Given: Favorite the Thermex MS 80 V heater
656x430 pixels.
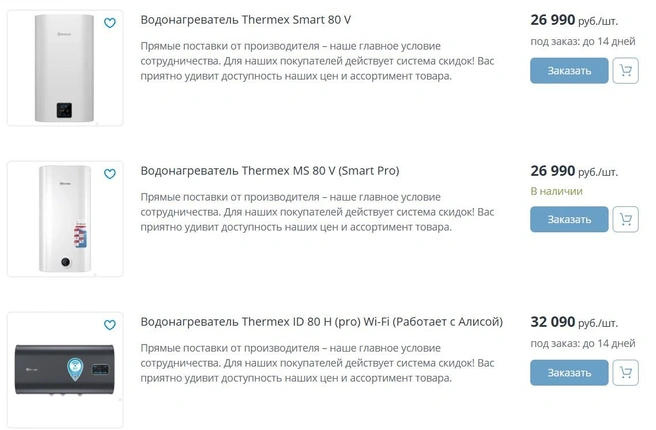Looking at the screenshot, I should click(x=110, y=174).
